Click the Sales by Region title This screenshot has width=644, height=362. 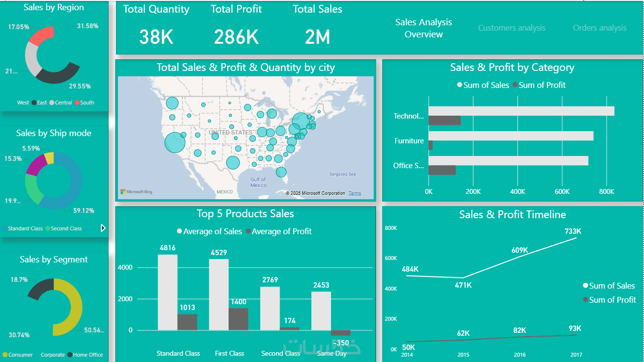point(53,7)
